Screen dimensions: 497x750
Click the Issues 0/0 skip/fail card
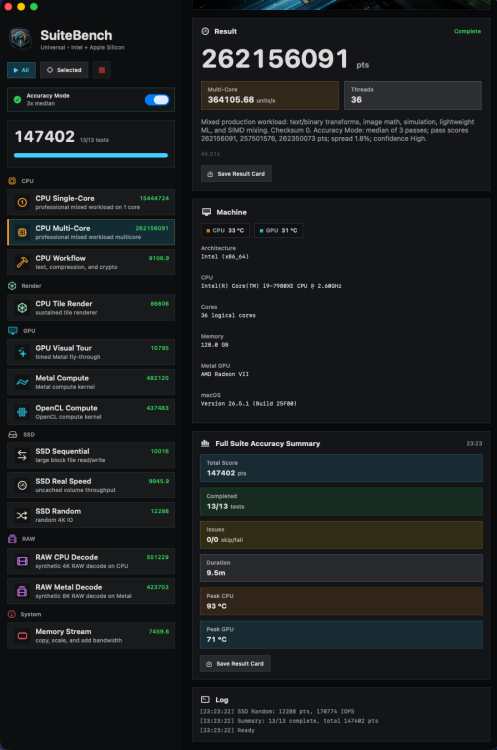[x=341, y=534]
